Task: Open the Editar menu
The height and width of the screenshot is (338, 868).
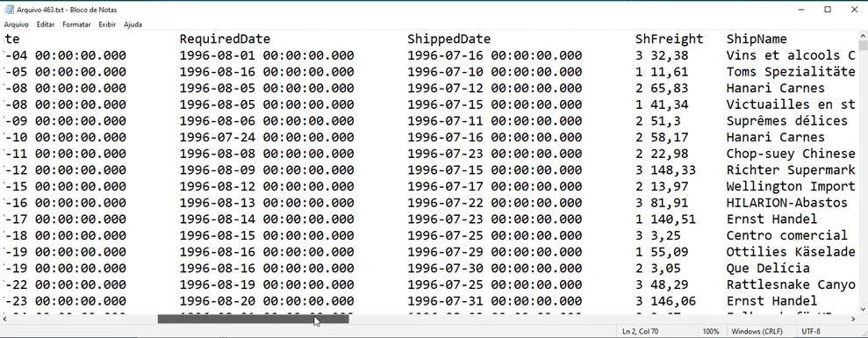Action: [46, 25]
